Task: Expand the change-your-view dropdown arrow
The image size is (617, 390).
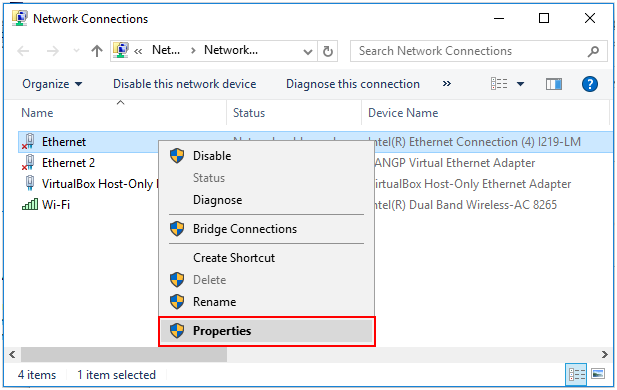Action: 520,84
